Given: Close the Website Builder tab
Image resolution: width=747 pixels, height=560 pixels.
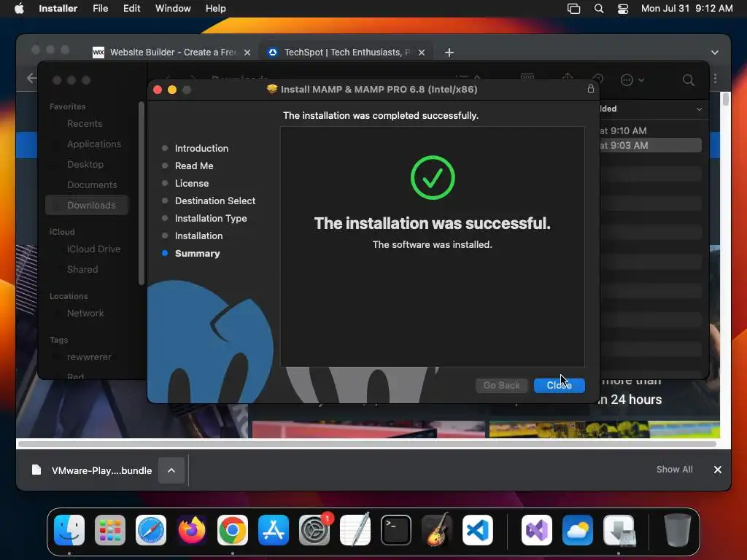Looking at the screenshot, I should click(x=247, y=52).
